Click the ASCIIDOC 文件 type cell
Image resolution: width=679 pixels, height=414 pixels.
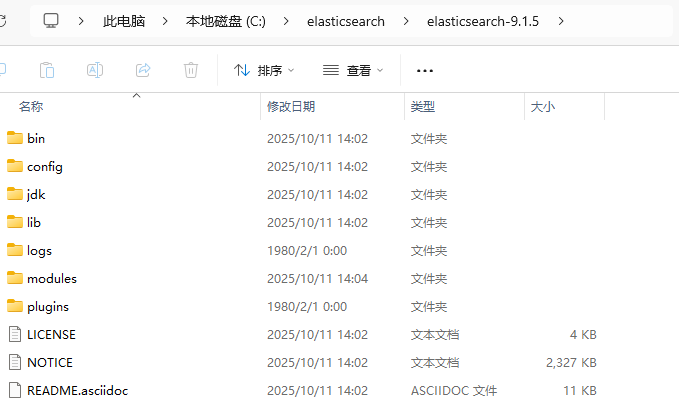pos(454,391)
